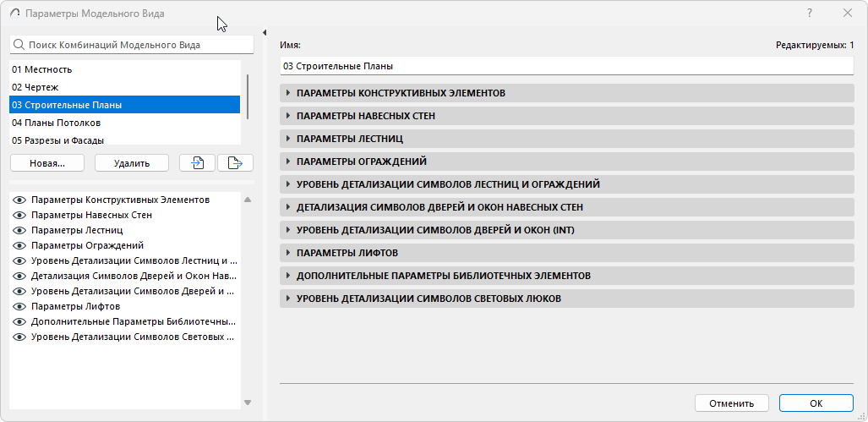Image resolution: width=868 pixels, height=422 pixels.
Task: Expand ПАРАМЕТРЫ НАВЕСНЫХ СТЕН section
Action: click(567, 116)
